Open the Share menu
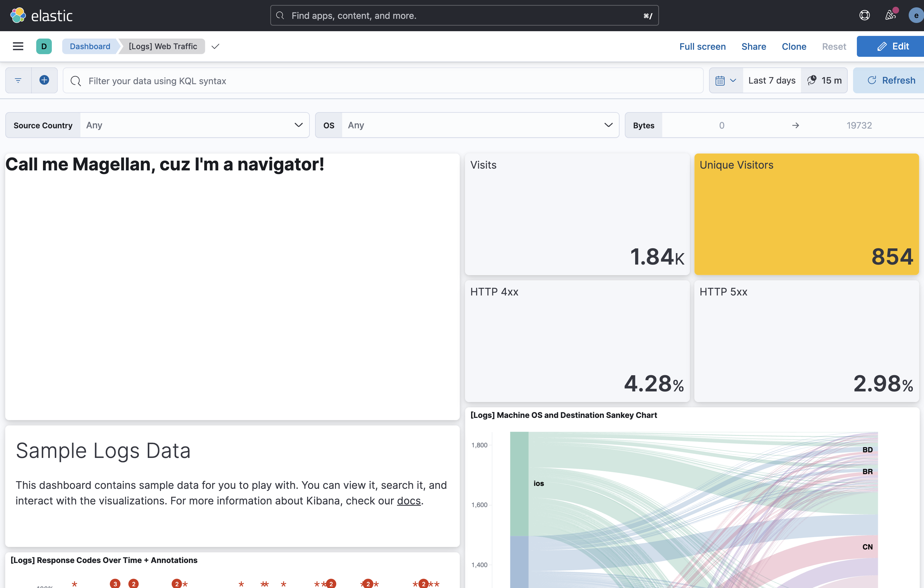The height and width of the screenshot is (588, 924). [x=753, y=46]
